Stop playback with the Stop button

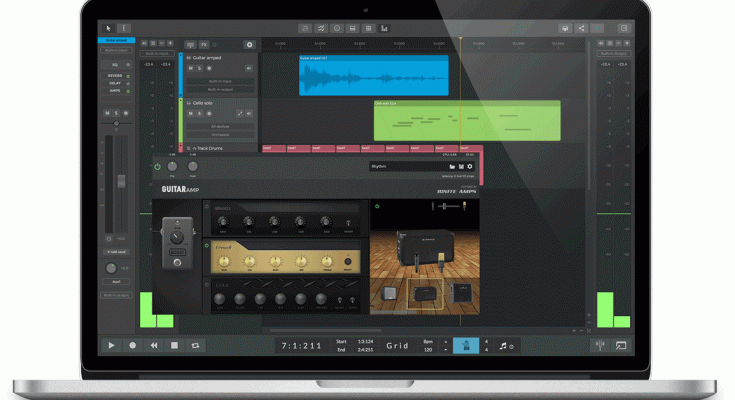click(174, 345)
